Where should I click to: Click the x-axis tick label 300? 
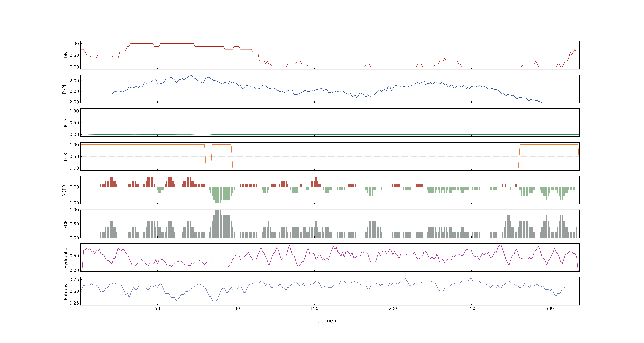click(550, 309)
